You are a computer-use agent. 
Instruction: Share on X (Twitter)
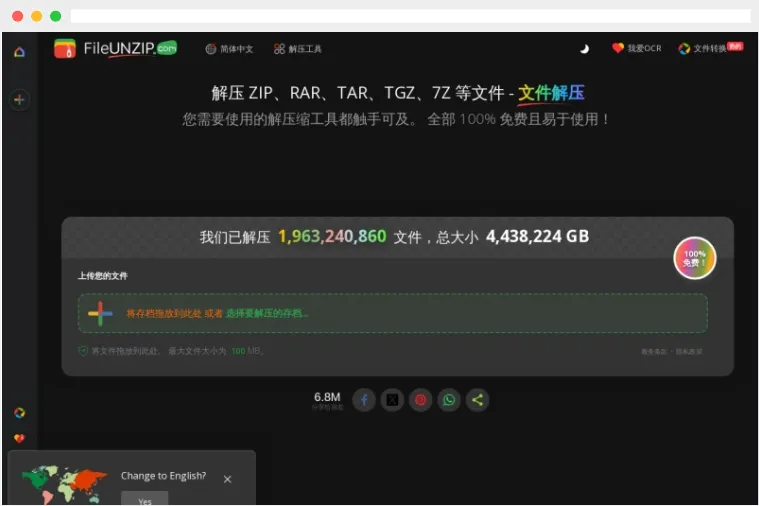[392, 400]
